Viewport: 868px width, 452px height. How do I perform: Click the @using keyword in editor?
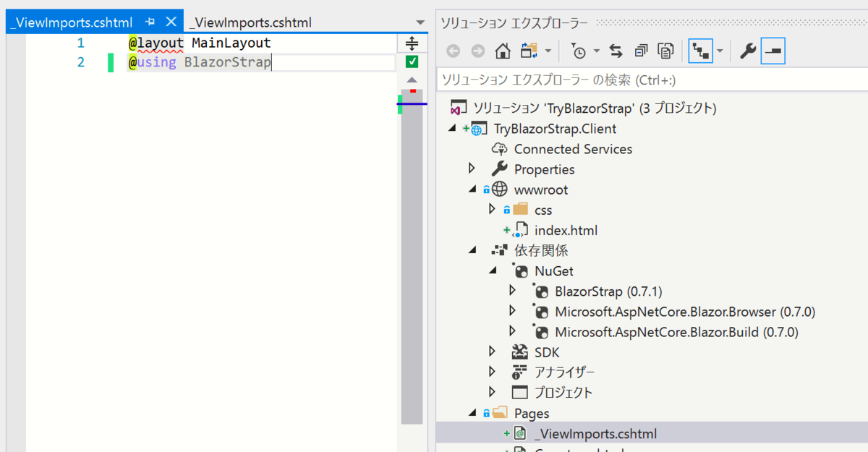(x=152, y=63)
